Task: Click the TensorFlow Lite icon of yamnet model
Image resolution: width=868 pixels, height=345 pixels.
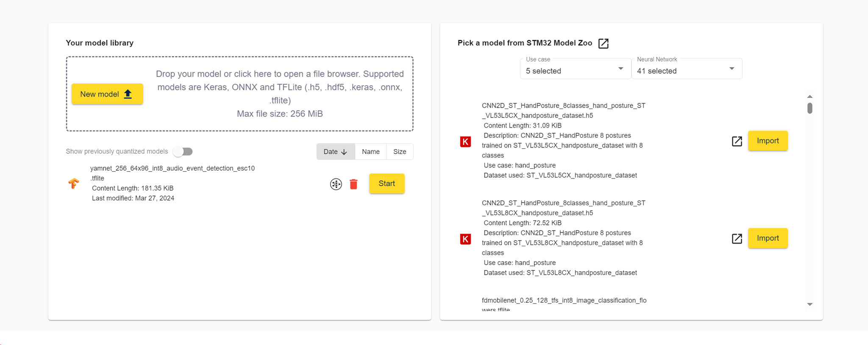Action: coord(73,184)
